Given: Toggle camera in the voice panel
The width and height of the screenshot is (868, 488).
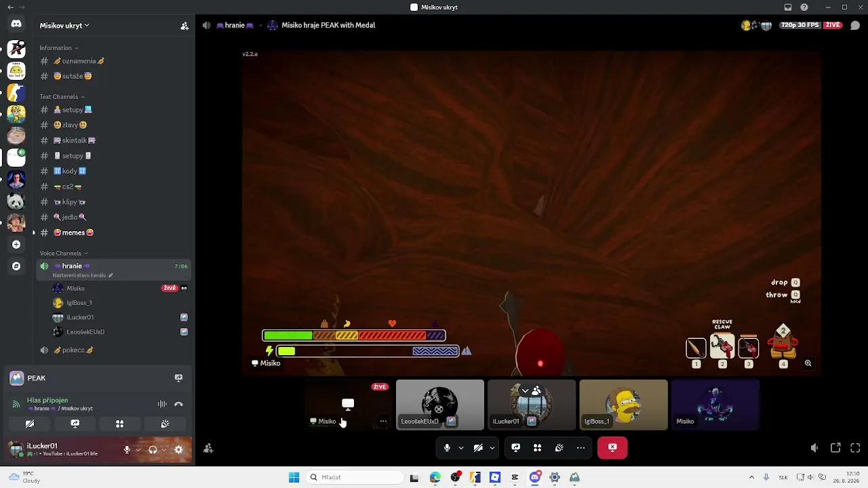Looking at the screenshot, I should [30, 424].
